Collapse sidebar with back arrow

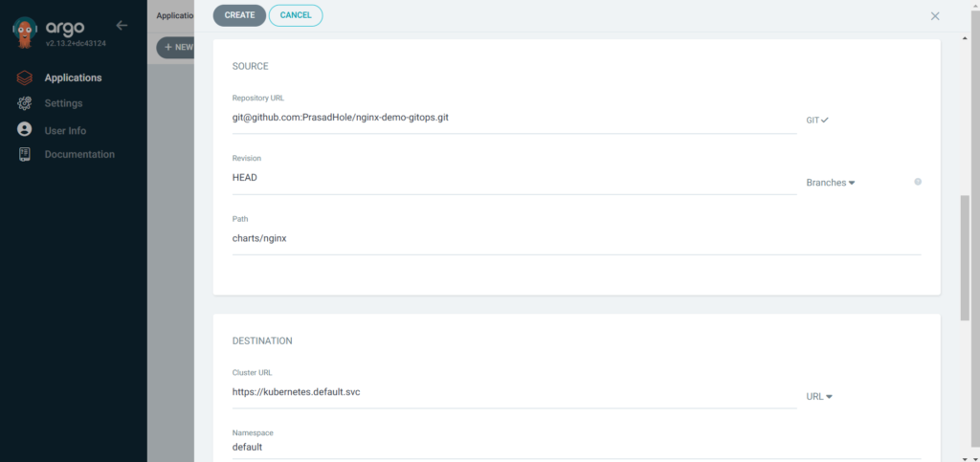click(x=122, y=26)
